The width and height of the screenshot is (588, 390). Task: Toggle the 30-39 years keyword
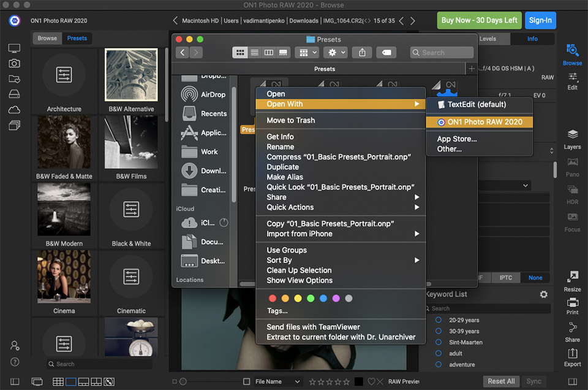439,331
